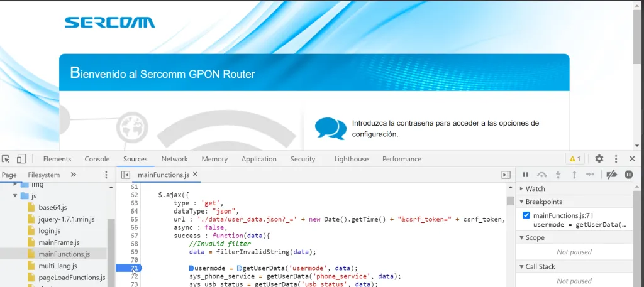Open mainFrame.js in file tree
Image resolution: width=644 pixels, height=287 pixels.
pyautogui.click(x=59, y=242)
